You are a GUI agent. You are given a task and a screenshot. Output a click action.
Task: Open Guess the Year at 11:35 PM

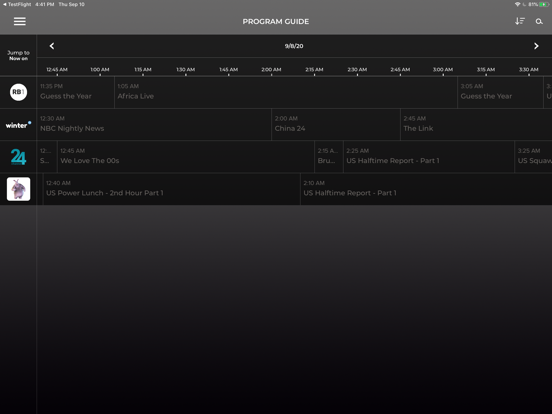(75, 92)
